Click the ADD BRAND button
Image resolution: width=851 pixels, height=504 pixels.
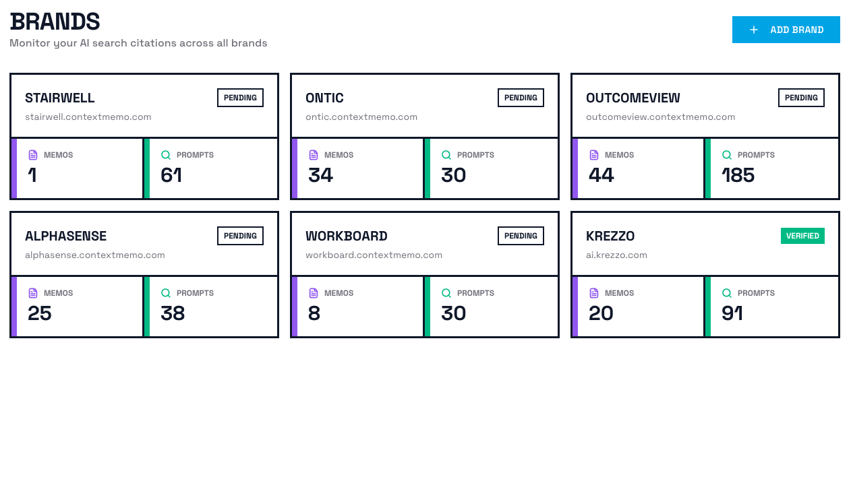pos(786,30)
